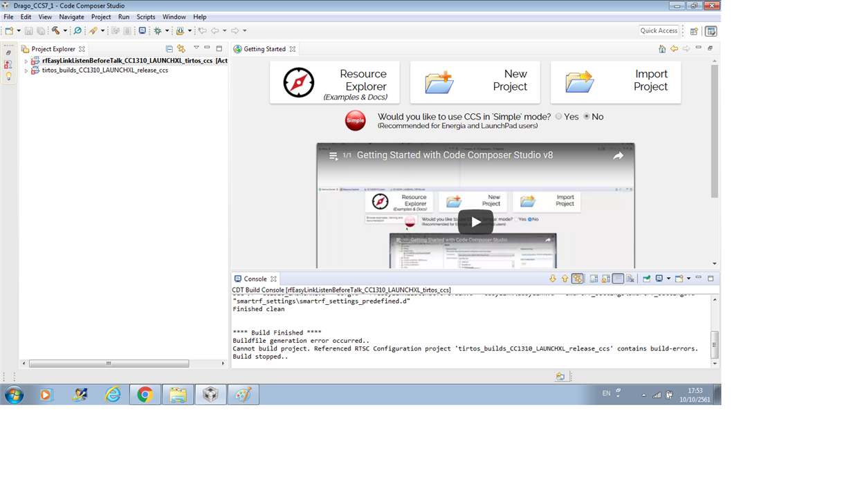Open the File menu

pyautogui.click(x=8, y=17)
